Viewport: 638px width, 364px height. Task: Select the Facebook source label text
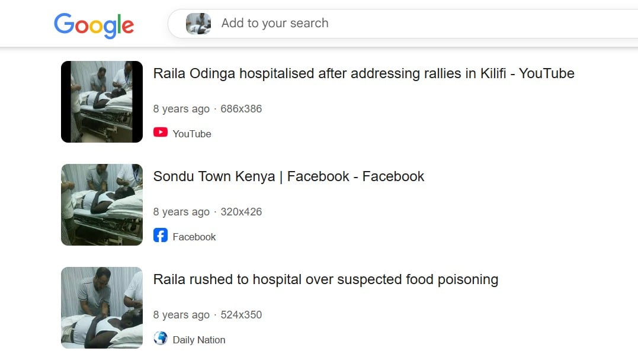[194, 237]
